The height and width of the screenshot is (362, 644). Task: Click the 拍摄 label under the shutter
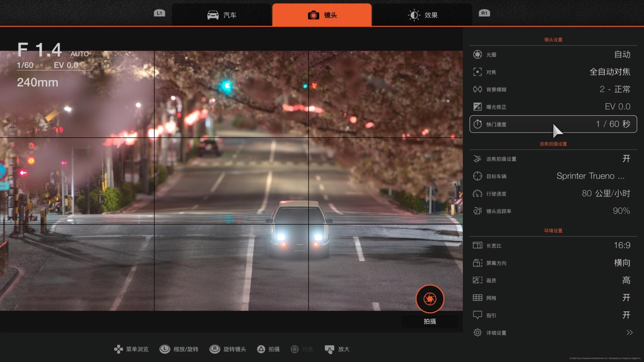click(x=430, y=321)
